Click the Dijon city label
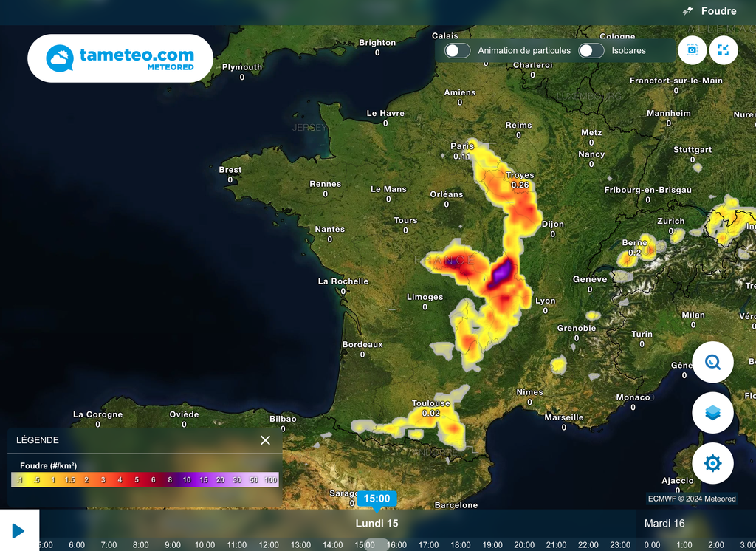The height and width of the screenshot is (551, 756). [552, 224]
